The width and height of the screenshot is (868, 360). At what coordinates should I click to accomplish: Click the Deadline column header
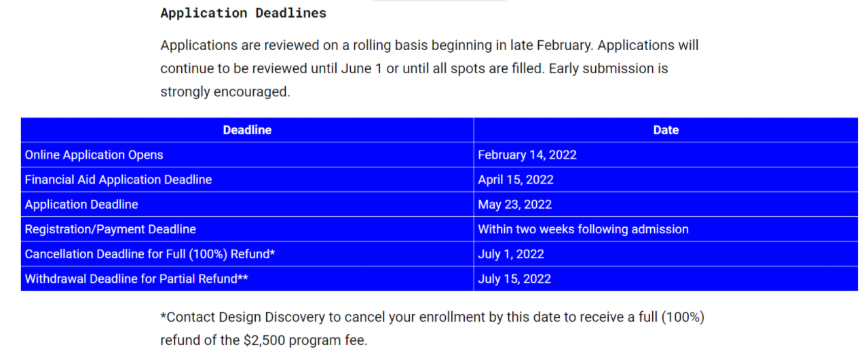pyautogui.click(x=247, y=130)
